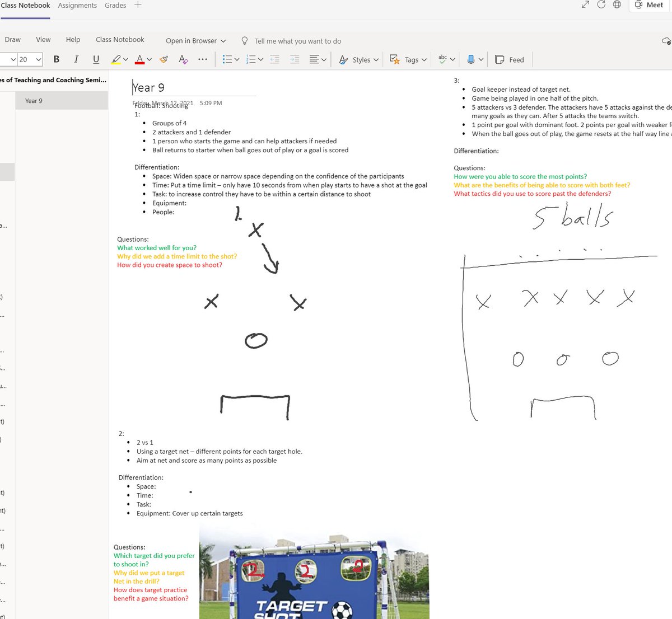Open the page in fullscreen via diagonal arrow icon
The width and height of the screenshot is (672, 619).
585,4
